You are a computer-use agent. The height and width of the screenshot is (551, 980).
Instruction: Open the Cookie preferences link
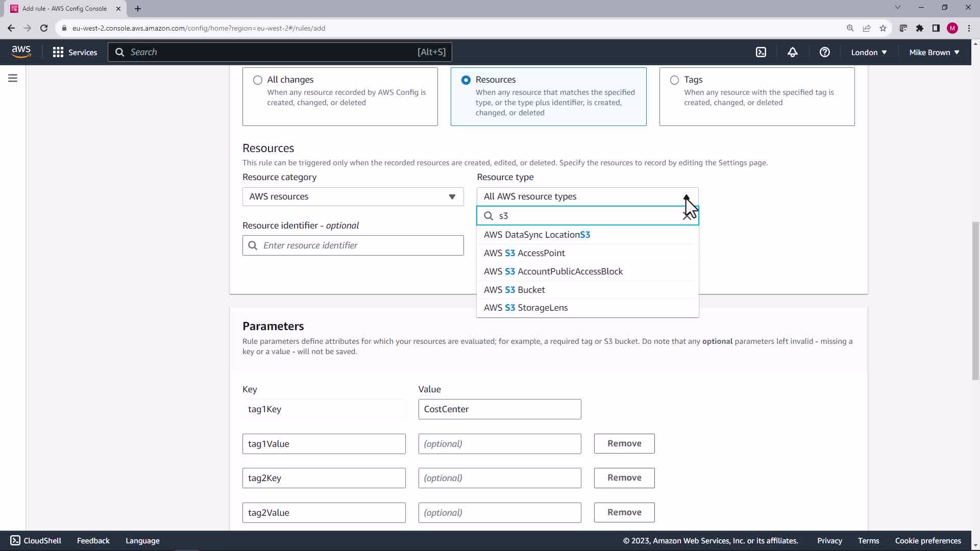coord(927,541)
